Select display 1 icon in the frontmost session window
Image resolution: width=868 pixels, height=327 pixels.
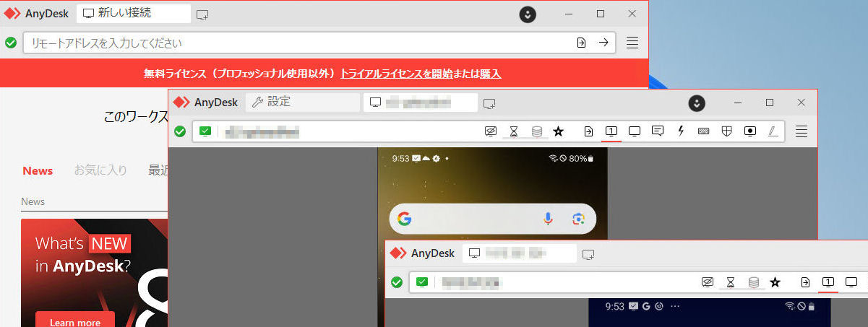[x=828, y=282]
